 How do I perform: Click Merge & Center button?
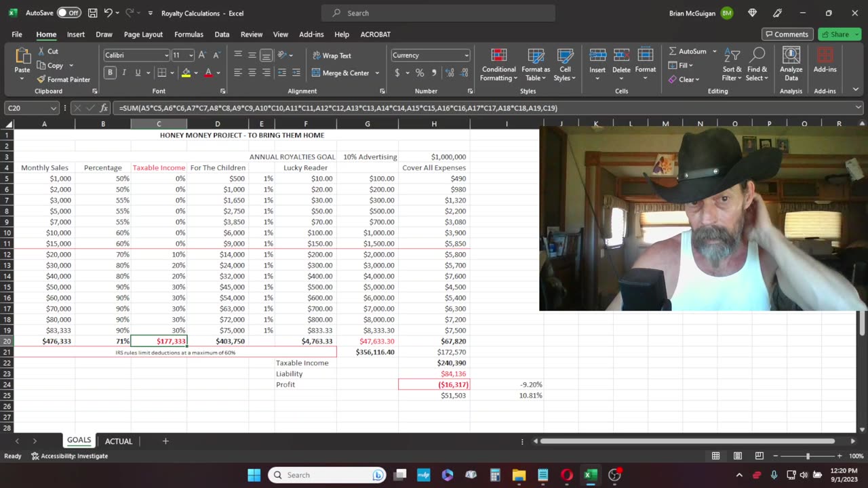pos(340,73)
